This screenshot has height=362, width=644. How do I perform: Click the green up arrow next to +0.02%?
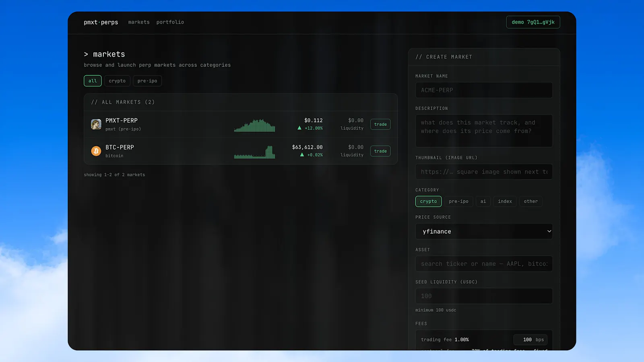point(302,155)
